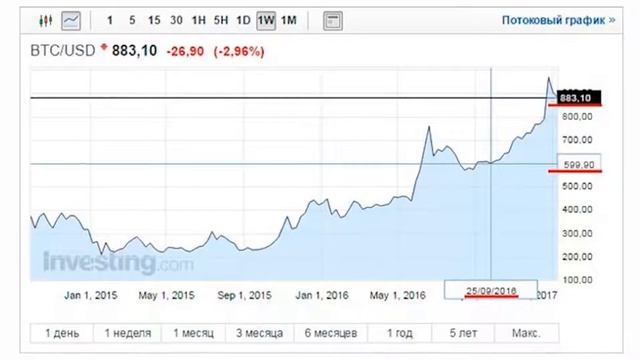Click the 700,00 price axis label
The height and width of the screenshot is (360, 640).
[x=577, y=140]
